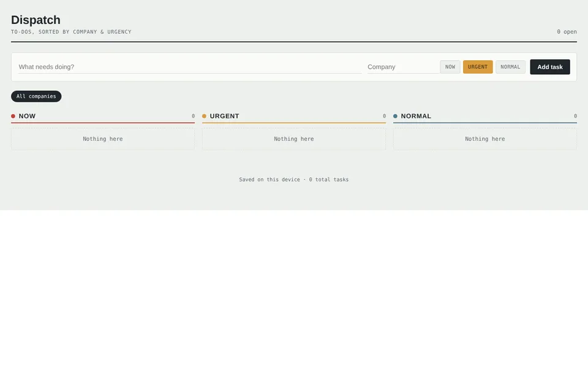Click the Add task button
The height and width of the screenshot is (368, 588).
point(550,67)
